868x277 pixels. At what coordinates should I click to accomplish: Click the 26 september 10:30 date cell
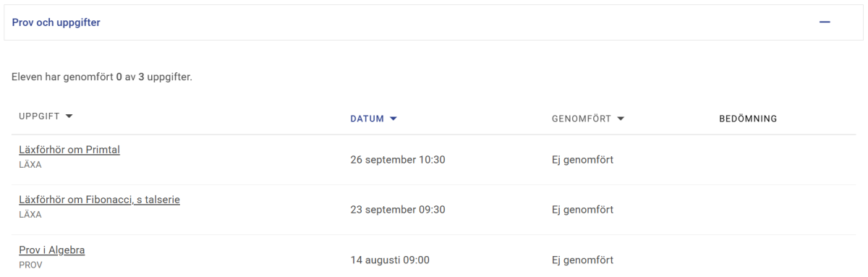[x=397, y=160]
